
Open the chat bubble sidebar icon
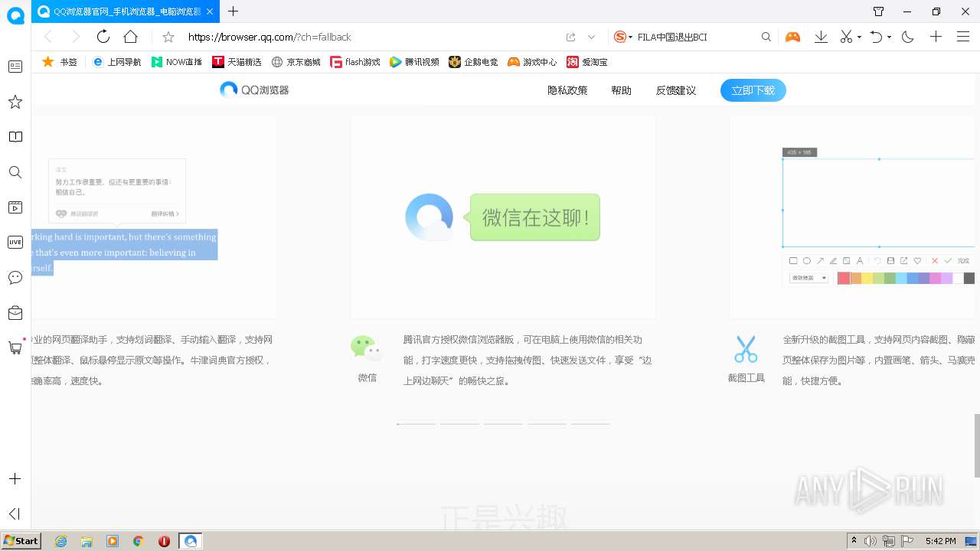(x=15, y=277)
